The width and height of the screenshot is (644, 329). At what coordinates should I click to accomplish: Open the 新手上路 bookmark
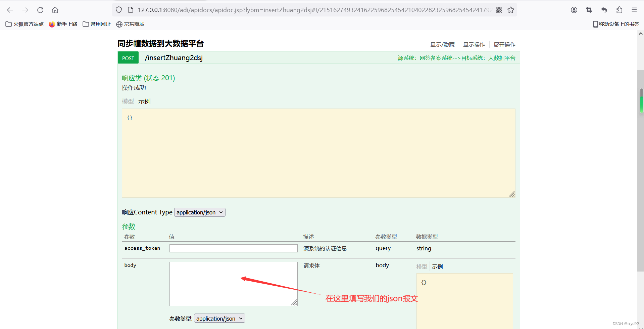(x=63, y=24)
